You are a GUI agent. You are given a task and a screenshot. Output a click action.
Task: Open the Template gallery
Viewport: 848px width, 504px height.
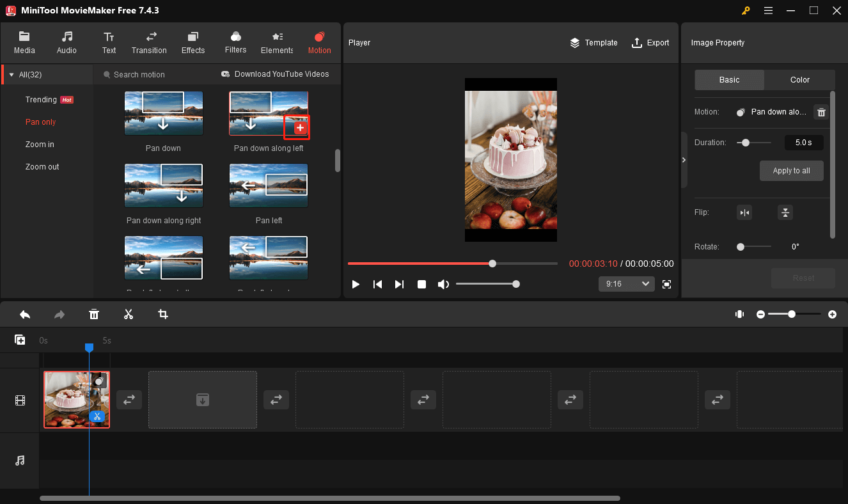pos(593,43)
